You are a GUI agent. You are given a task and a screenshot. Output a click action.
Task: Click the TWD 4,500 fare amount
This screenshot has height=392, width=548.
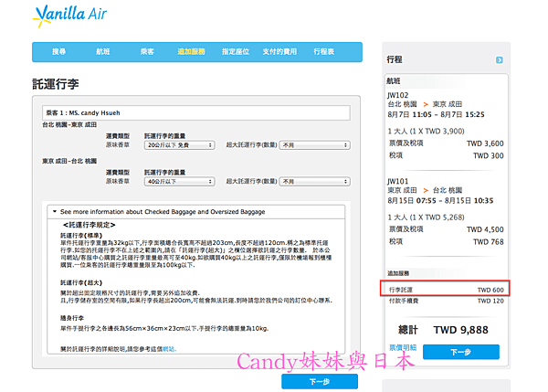[x=485, y=229]
